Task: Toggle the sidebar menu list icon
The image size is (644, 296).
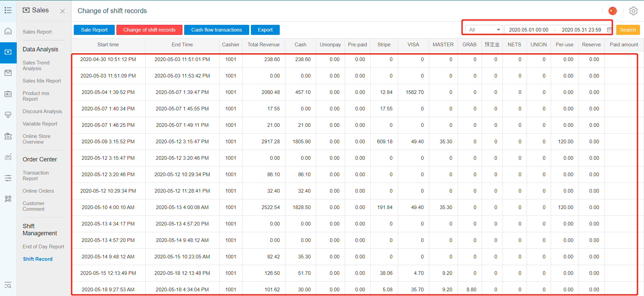Action: coord(8,10)
